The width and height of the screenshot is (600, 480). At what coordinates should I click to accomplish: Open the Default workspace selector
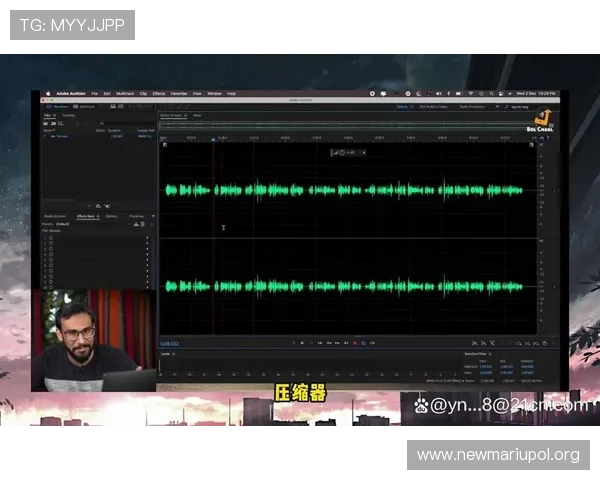404,106
